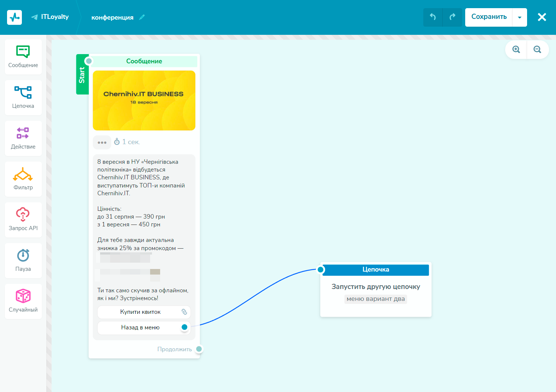Click the message text about 8 вересня

[141, 177]
